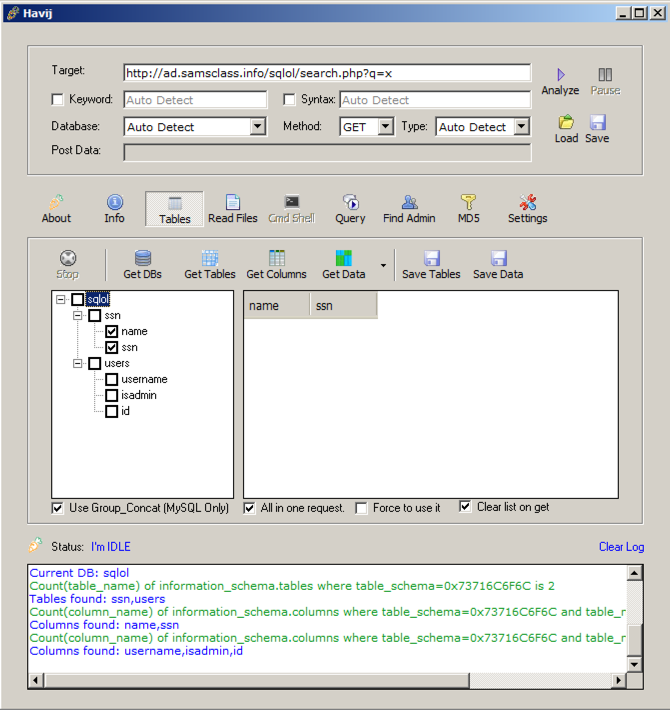Viewport: 670px width, 710px height.
Task: Check the sqlol database checkbox
Action: pyautogui.click(x=77, y=299)
